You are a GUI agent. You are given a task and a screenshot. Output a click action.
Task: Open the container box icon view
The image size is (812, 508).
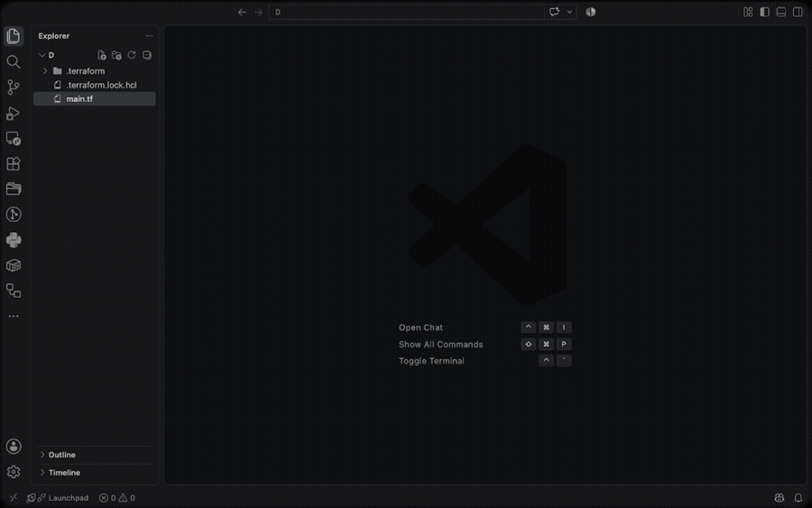coord(14,265)
